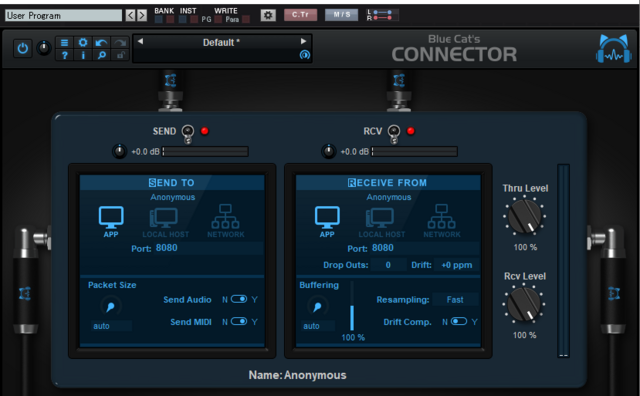The width and height of the screenshot is (640, 396).
Task: Click the Rcv Level 100 % value
Action: tap(524, 335)
